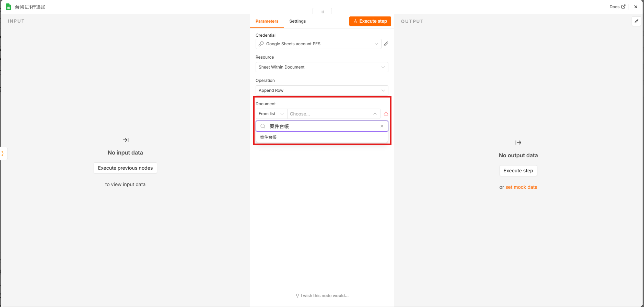The height and width of the screenshot is (307, 644).
Task: Click the panel drag handle
Action: point(322,12)
